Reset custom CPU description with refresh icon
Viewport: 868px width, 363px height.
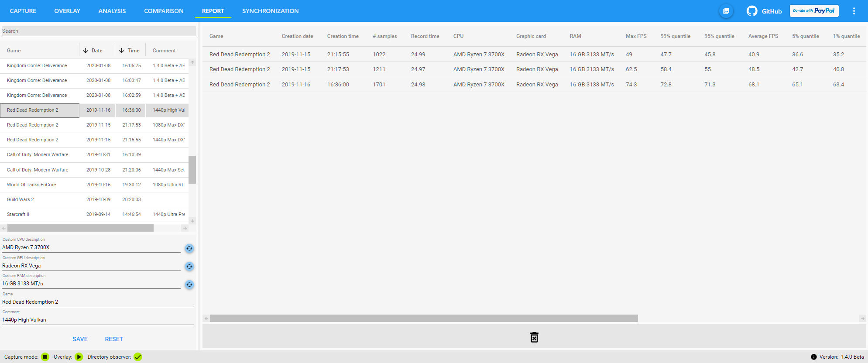(189, 248)
